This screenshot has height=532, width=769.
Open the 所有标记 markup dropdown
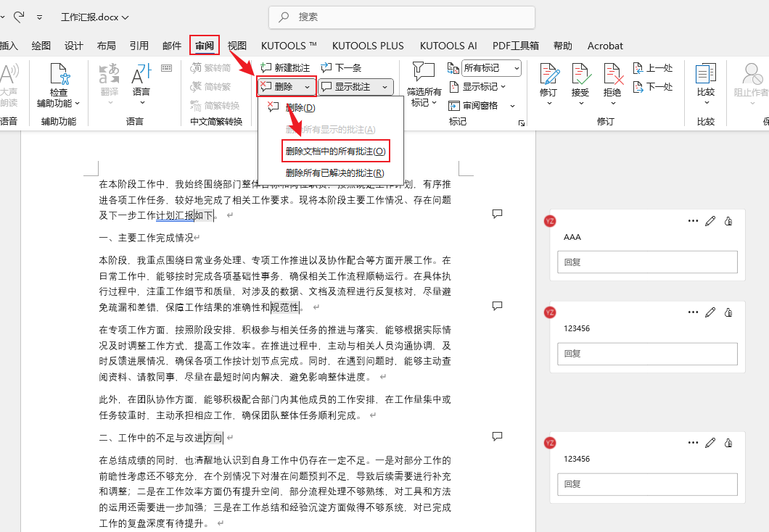click(x=490, y=67)
